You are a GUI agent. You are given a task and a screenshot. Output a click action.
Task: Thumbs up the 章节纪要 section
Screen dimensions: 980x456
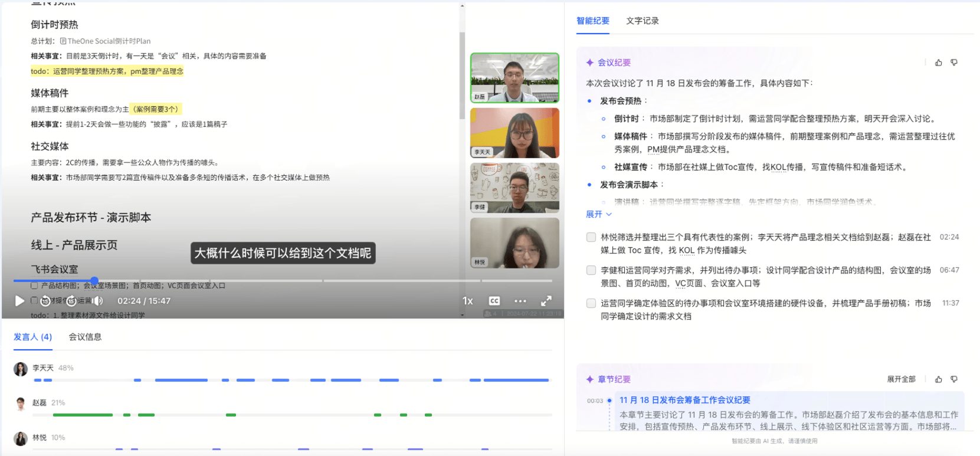[x=939, y=379]
